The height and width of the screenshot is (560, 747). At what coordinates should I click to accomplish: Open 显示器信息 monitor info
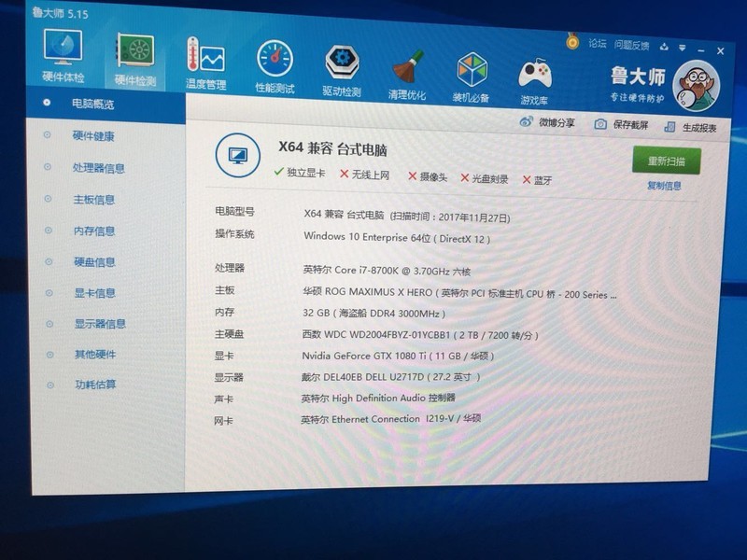coord(100,323)
